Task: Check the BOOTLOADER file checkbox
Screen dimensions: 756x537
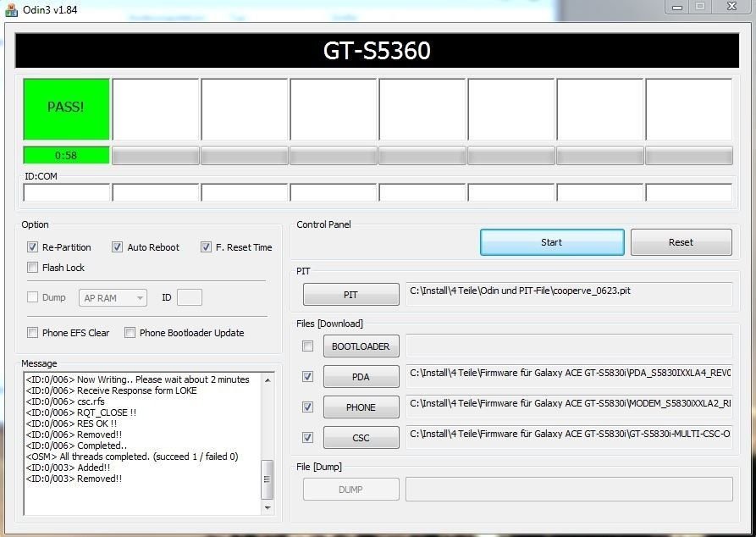Action: click(x=307, y=346)
